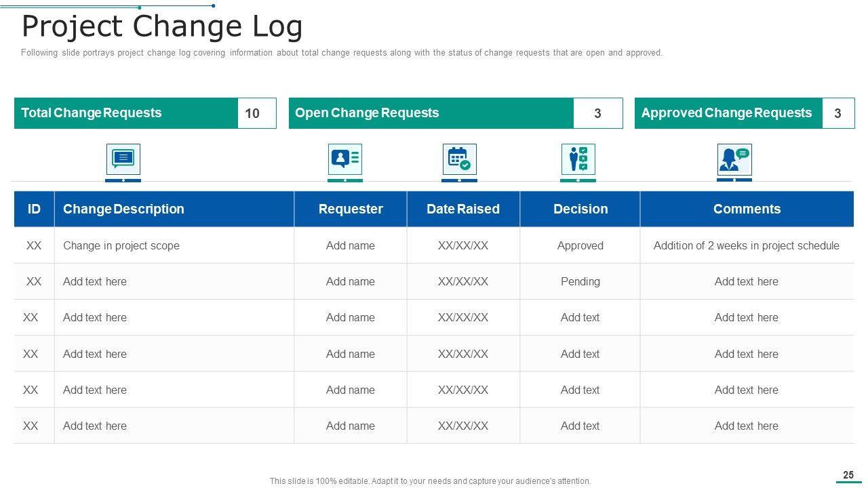Click the contact card icon above Requester

[344, 159]
